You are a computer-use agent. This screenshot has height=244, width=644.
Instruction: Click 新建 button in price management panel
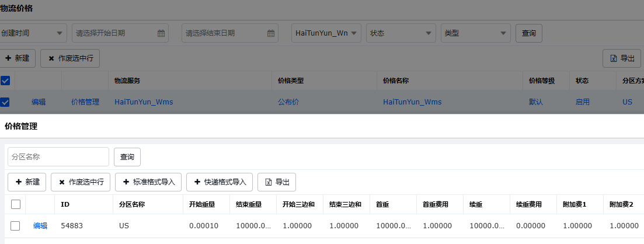[x=27, y=182]
